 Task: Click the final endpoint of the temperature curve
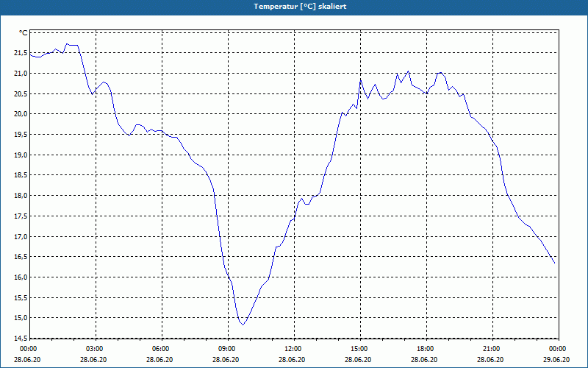point(554,263)
